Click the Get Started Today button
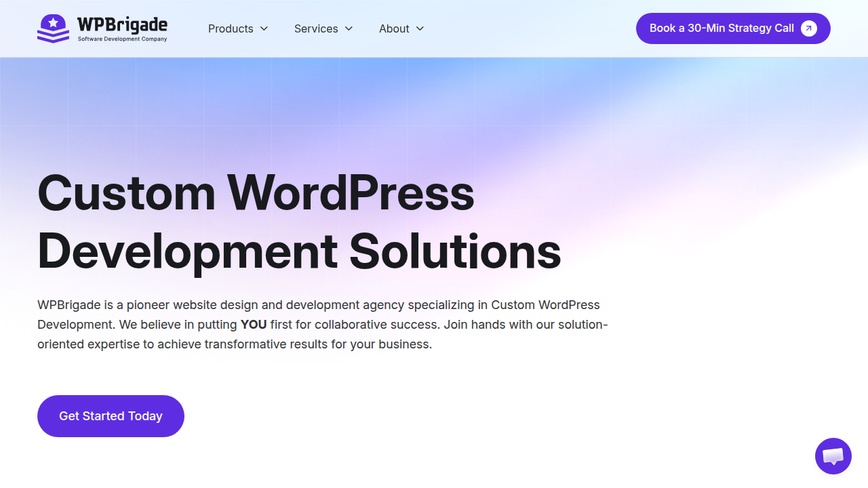868x488 pixels. click(111, 416)
